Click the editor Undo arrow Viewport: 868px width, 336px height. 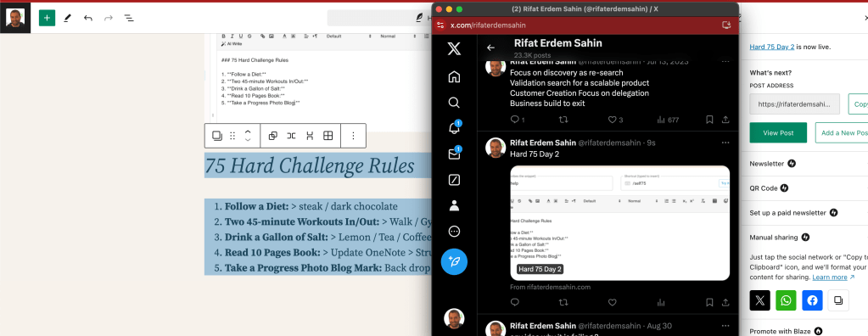point(88,18)
